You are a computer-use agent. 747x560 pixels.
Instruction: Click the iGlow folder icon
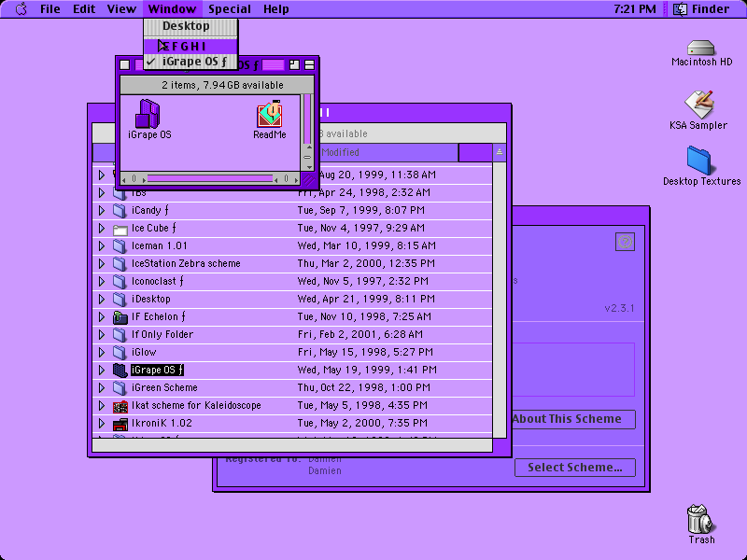pyautogui.click(x=120, y=353)
